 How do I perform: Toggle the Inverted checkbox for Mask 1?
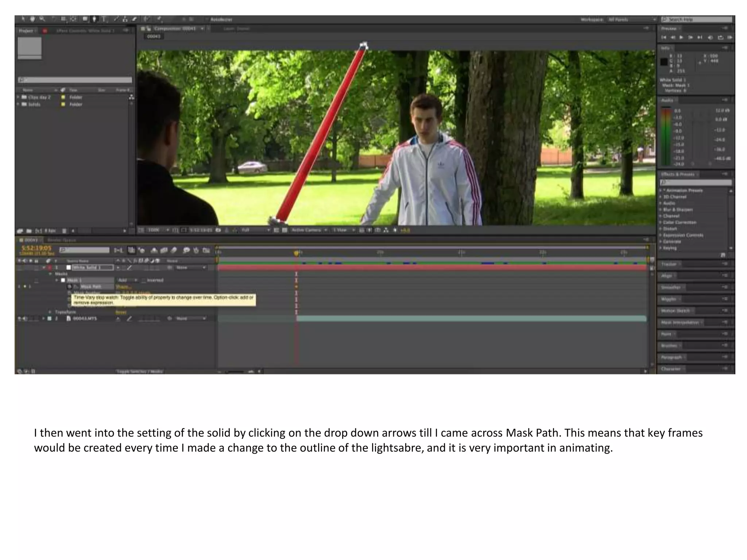pos(143,280)
